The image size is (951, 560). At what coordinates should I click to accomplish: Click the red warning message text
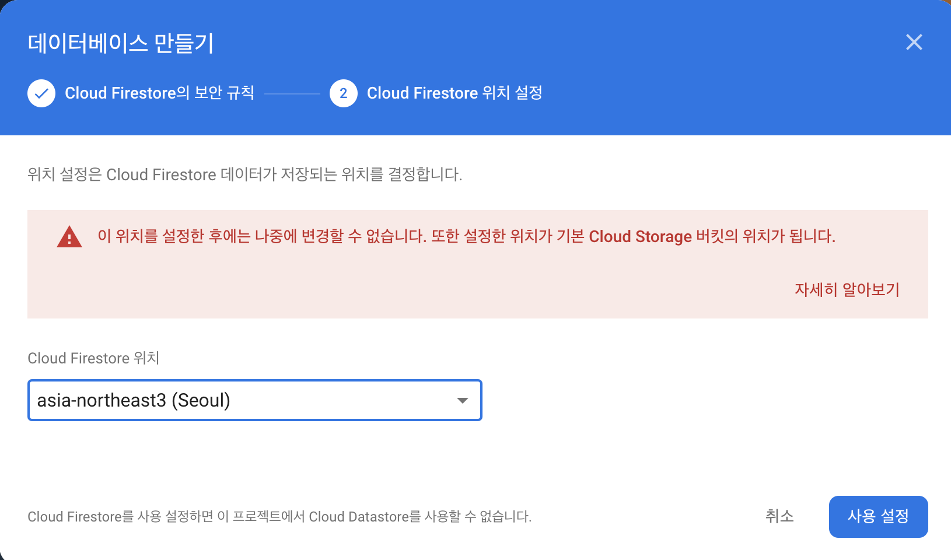467,236
